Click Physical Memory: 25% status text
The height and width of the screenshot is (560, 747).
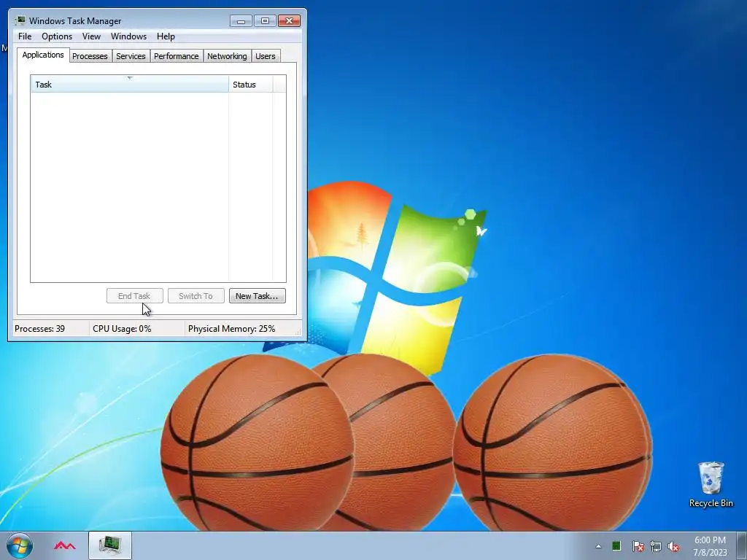[231, 329]
